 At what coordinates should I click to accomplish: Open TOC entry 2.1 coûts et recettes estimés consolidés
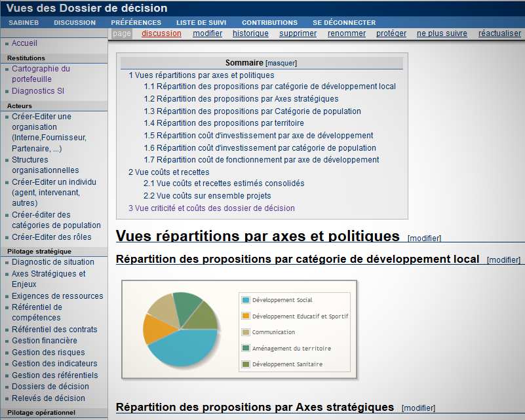pyautogui.click(x=224, y=183)
